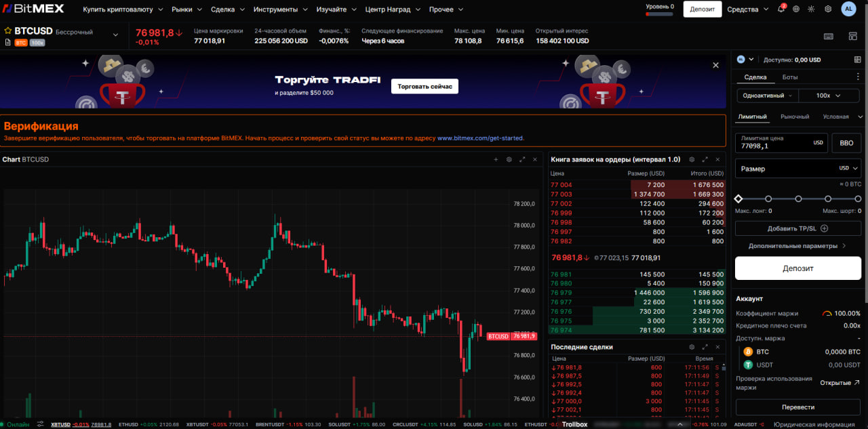Select the Условная order tab
Image resolution: width=868 pixels, height=429 pixels.
click(x=835, y=117)
